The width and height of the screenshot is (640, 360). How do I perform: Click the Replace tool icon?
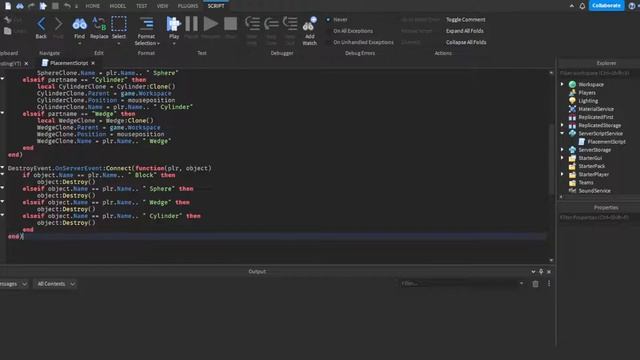click(99, 24)
